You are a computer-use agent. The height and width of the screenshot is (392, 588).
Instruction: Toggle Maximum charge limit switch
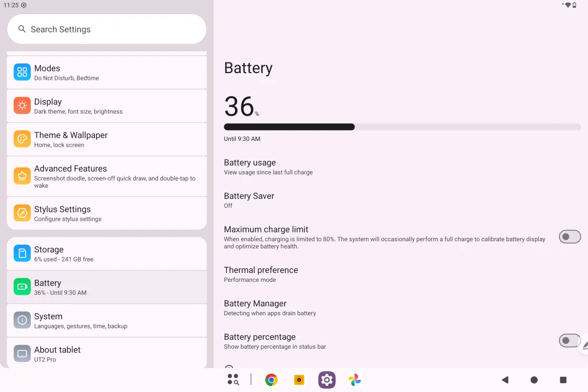(x=570, y=237)
